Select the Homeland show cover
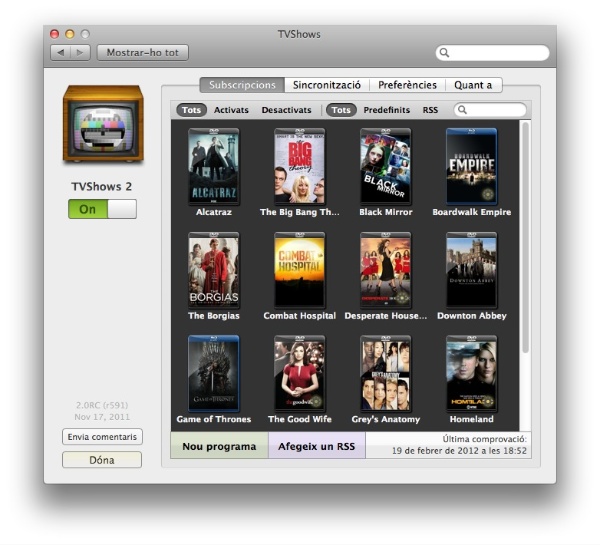Viewport: 600px width, 545px height. click(x=471, y=373)
